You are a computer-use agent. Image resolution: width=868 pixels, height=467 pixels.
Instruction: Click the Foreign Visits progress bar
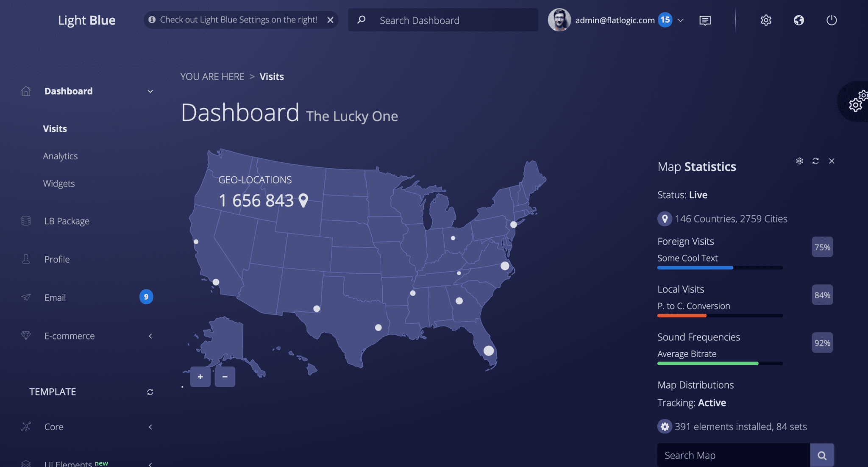(720, 268)
